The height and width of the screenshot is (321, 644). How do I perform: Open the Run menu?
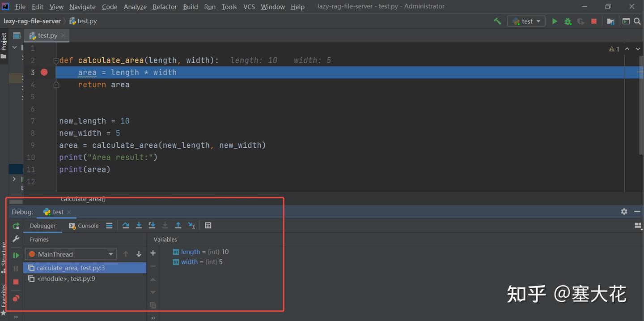point(209,7)
